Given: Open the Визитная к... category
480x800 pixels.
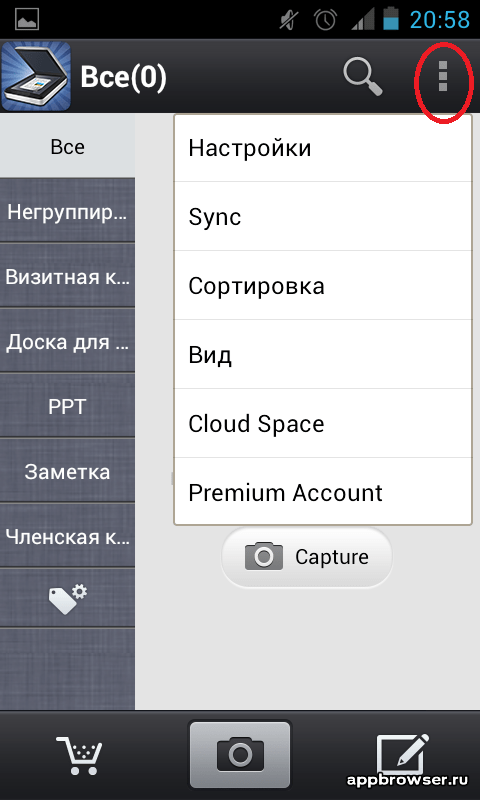Looking at the screenshot, I should click(67, 276).
